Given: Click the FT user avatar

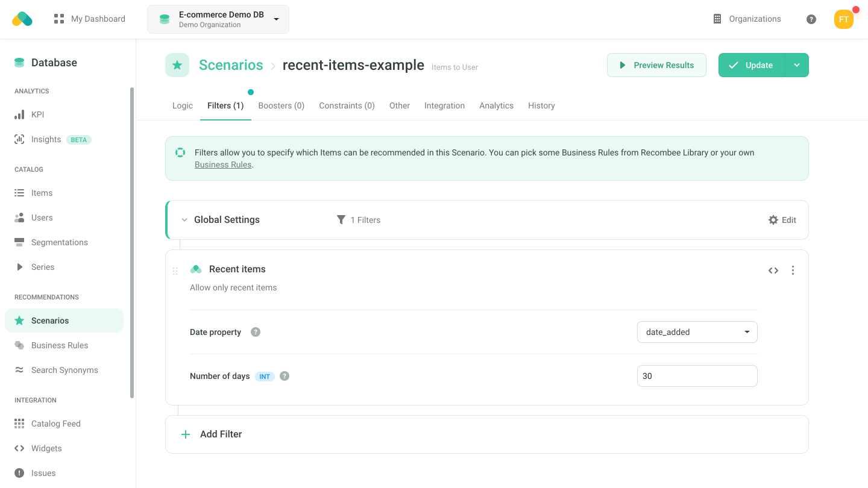Looking at the screenshot, I should tap(843, 19).
